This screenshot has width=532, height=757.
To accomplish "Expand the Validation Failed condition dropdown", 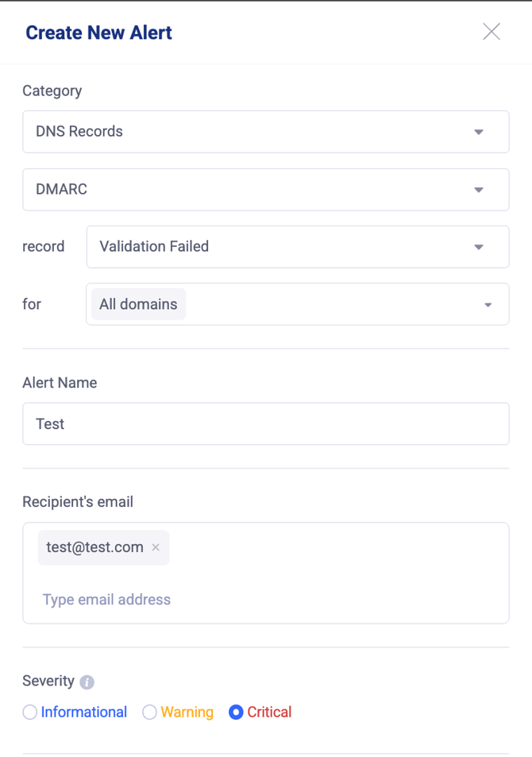I will [x=298, y=247].
